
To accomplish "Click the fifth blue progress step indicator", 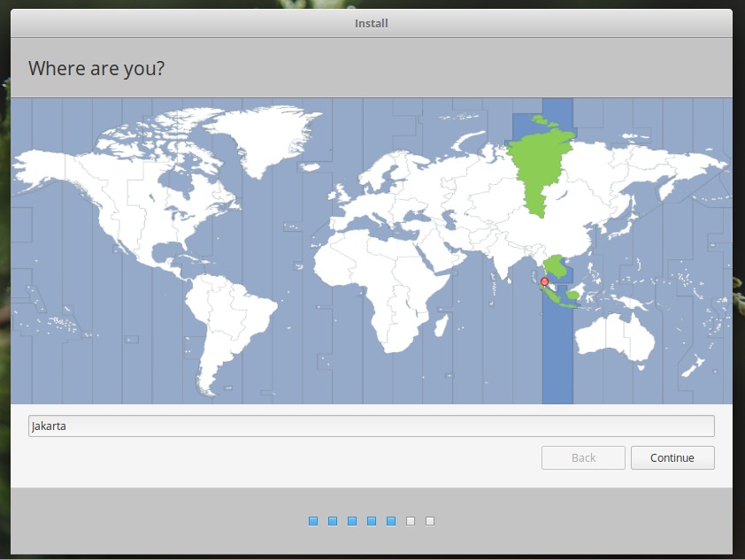I will click(x=391, y=521).
